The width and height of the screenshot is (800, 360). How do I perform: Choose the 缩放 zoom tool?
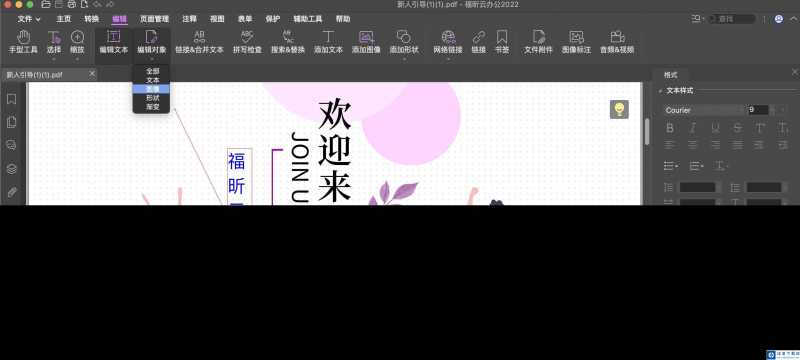click(x=77, y=42)
